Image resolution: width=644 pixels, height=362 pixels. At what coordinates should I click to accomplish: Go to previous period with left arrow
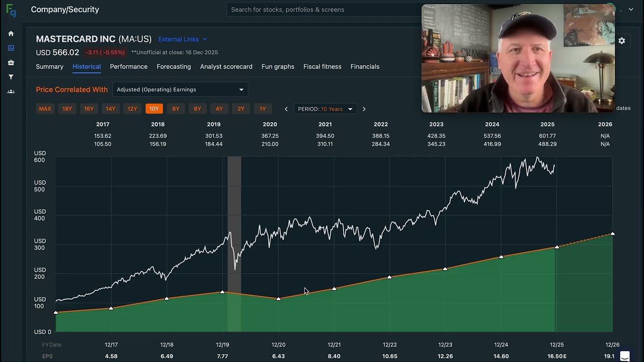(x=286, y=109)
